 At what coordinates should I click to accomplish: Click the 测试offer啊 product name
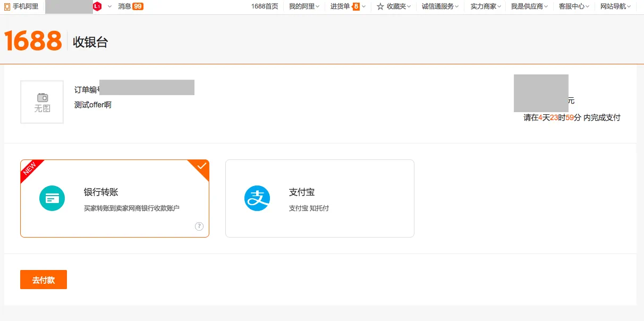(93, 105)
